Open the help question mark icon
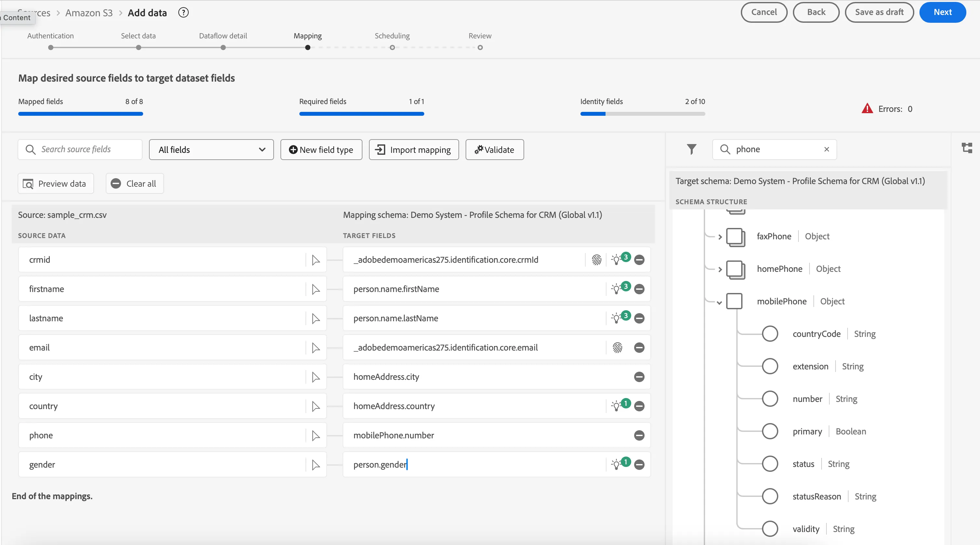 click(x=184, y=13)
